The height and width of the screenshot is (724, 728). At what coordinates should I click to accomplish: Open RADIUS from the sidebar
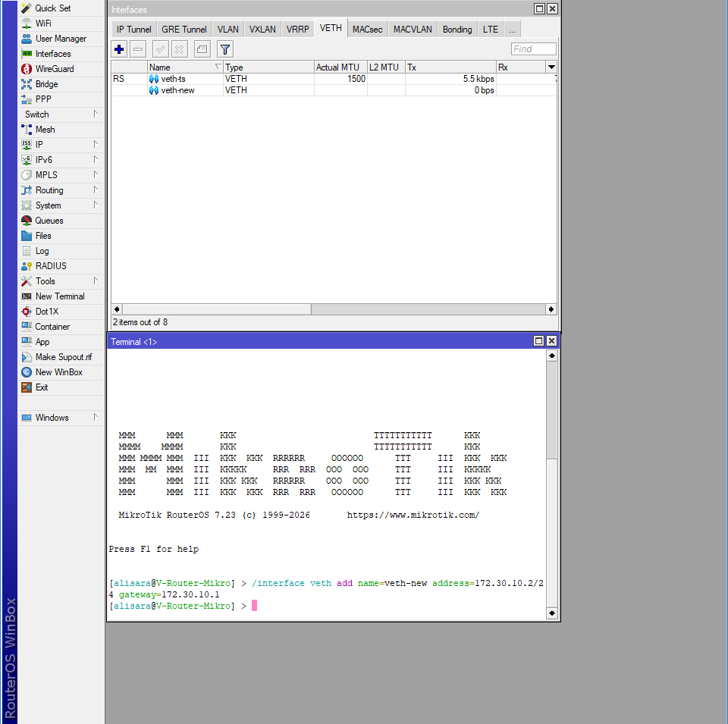(x=61, y=266)
